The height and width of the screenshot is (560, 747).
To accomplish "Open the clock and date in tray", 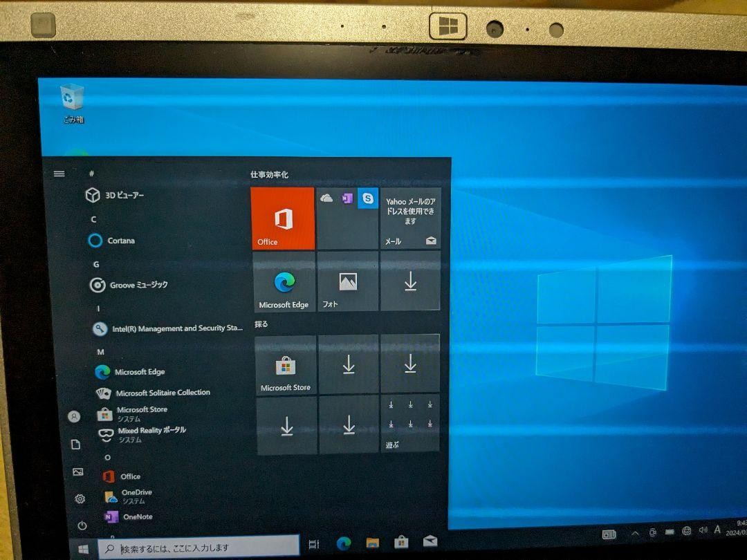I will pos(737,528).
